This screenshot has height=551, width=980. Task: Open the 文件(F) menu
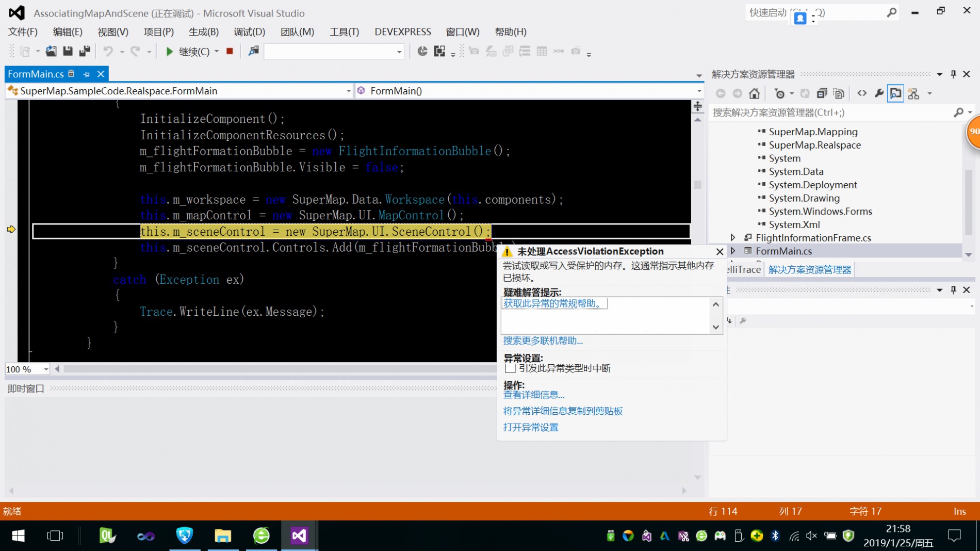click(23, 32)
